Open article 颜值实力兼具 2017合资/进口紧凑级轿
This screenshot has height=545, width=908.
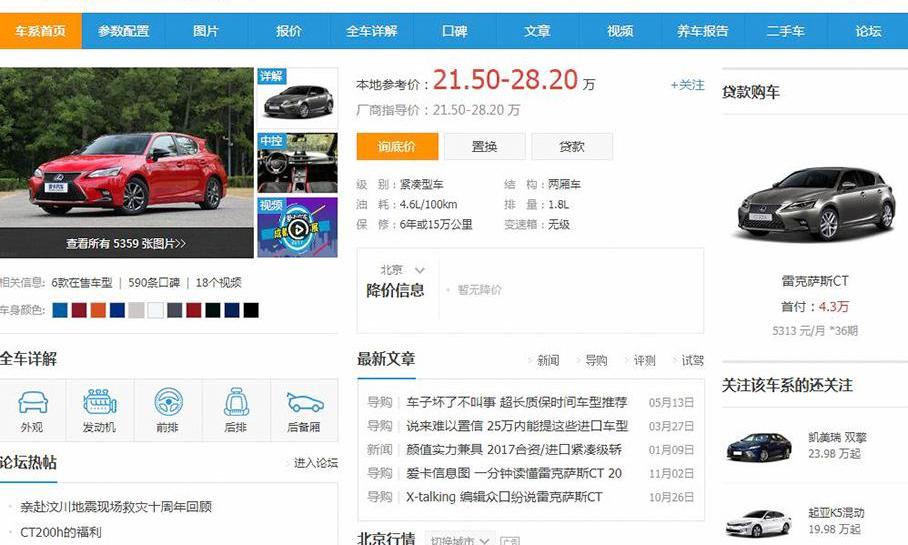point(514,450)
